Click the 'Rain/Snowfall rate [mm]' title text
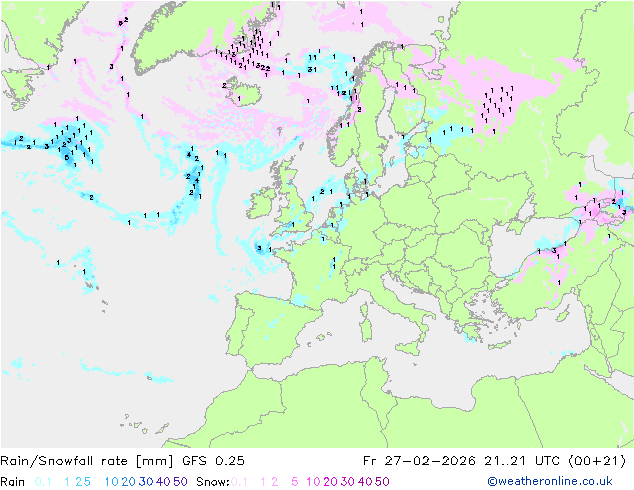The image size is (634, 490). coord(87,461)
